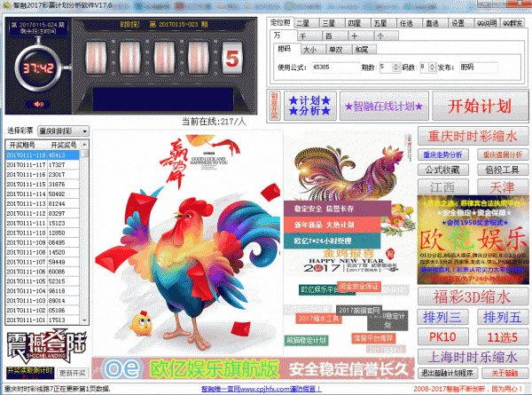Click the 关于智融 about button
The width and height of the screenshot is (532, 395).
[505, 373]
